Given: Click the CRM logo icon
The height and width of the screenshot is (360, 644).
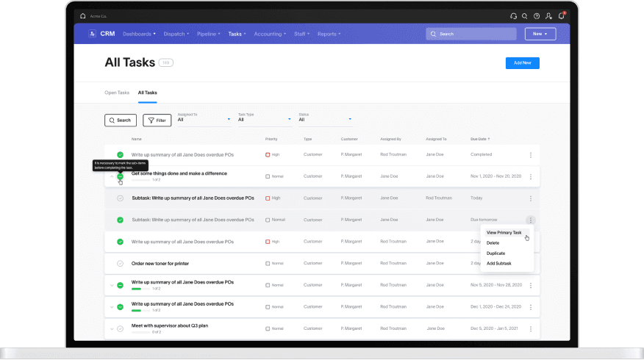Looking at the screenshot, I should click(x=92, y=34).
